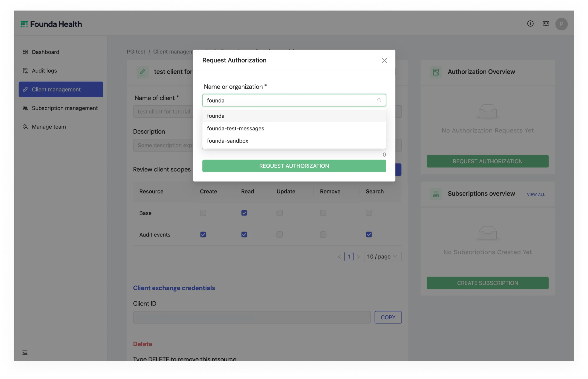This screenshot has height=379, width=588.
Task: Select 'founda-sandbox' from the suggestions
Action: tap(294, 141)
